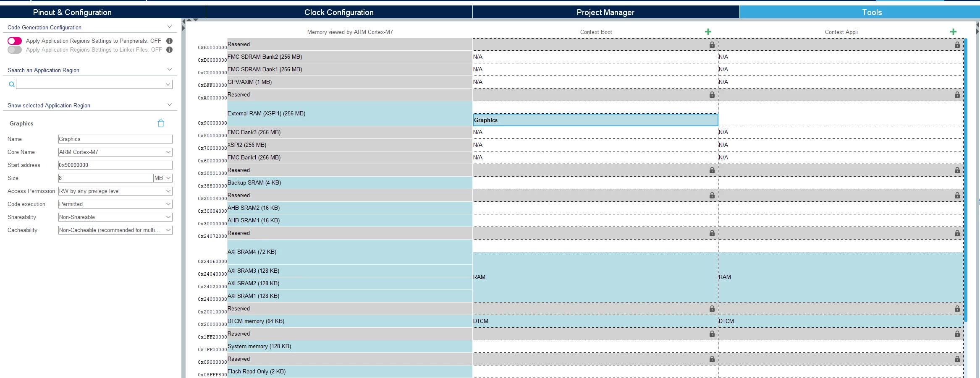Click External RAM (XSPI1) memory row

pos(350,114)
